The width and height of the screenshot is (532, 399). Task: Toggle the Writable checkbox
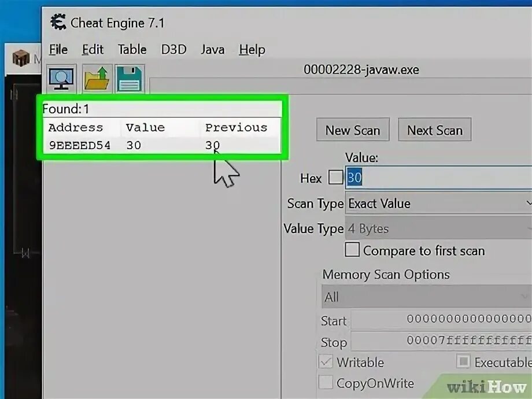(x=326, y=361)
